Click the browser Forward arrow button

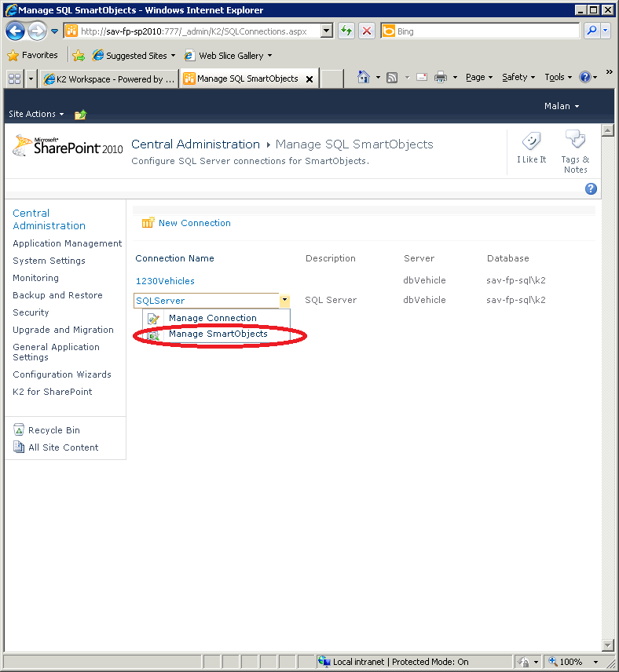[x=38, y=31]
